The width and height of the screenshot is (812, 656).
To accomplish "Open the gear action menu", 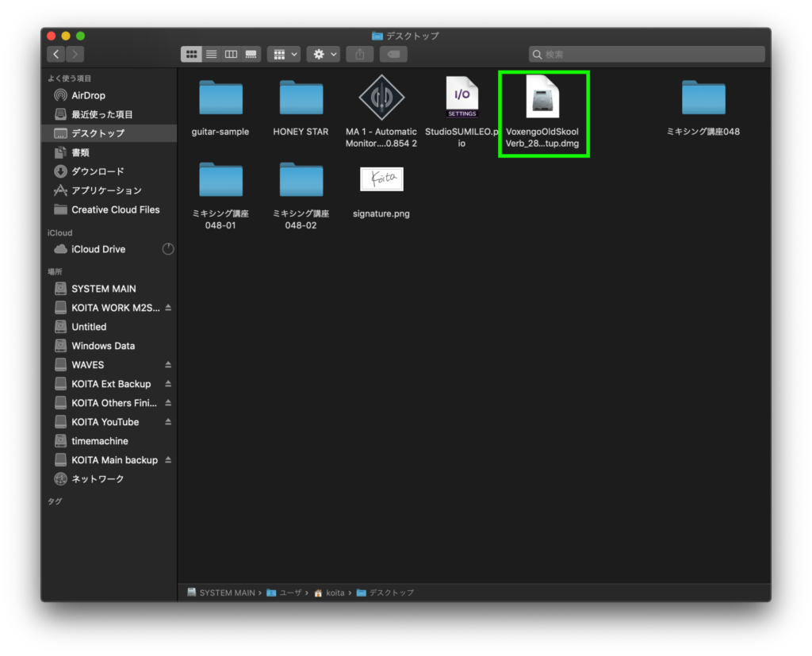I will (x=324, y=54).
